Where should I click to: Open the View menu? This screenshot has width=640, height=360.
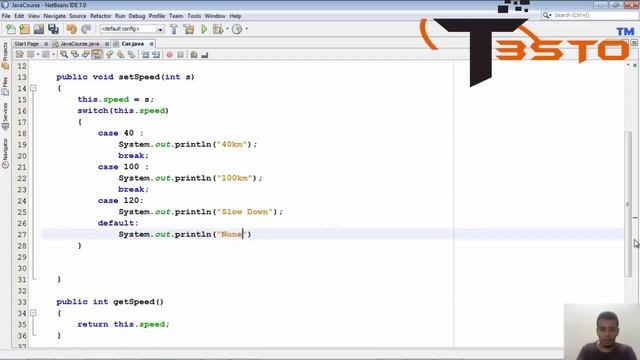tap(34, 16)
